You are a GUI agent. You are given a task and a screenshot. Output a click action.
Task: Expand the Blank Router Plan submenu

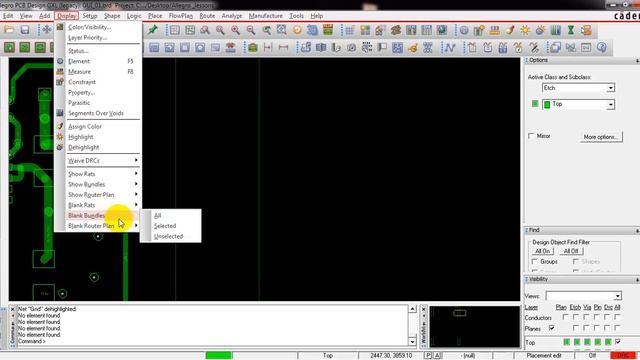[102, 226]
